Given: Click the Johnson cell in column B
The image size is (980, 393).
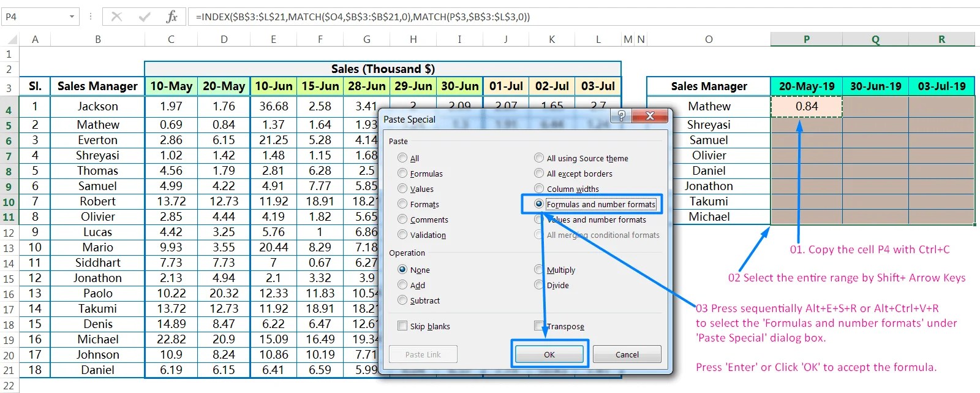Looking at the screenshot, I should 97,354.
